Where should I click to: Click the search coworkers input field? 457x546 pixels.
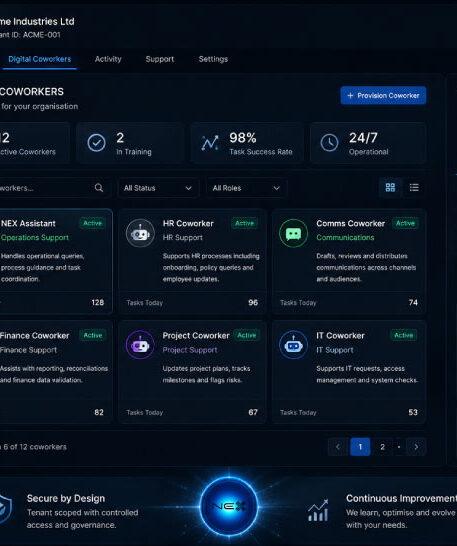pyautogui.click(x=55, y=188)
